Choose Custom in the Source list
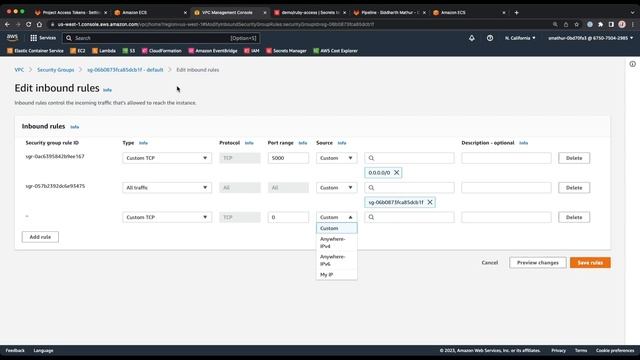Image resolution: width=640 pixels, height=360 pixels. coord(336,228)
